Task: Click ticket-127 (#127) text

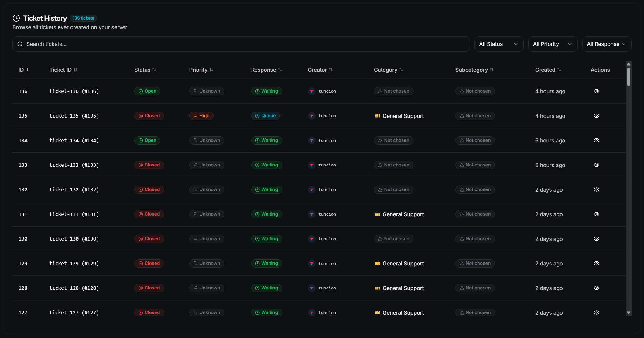Action: pyautogui.click(x=74, y=312)
